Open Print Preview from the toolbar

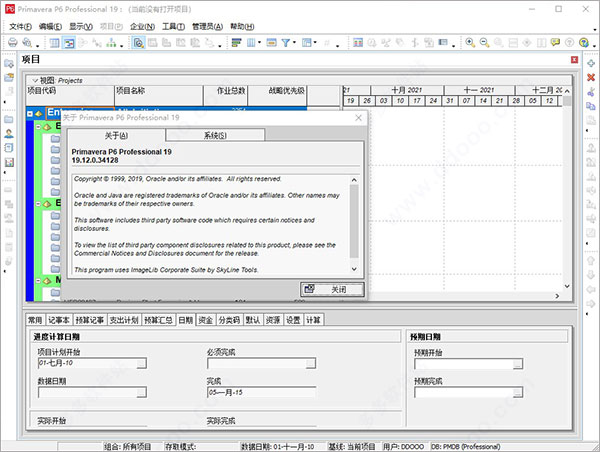(27, 42)
